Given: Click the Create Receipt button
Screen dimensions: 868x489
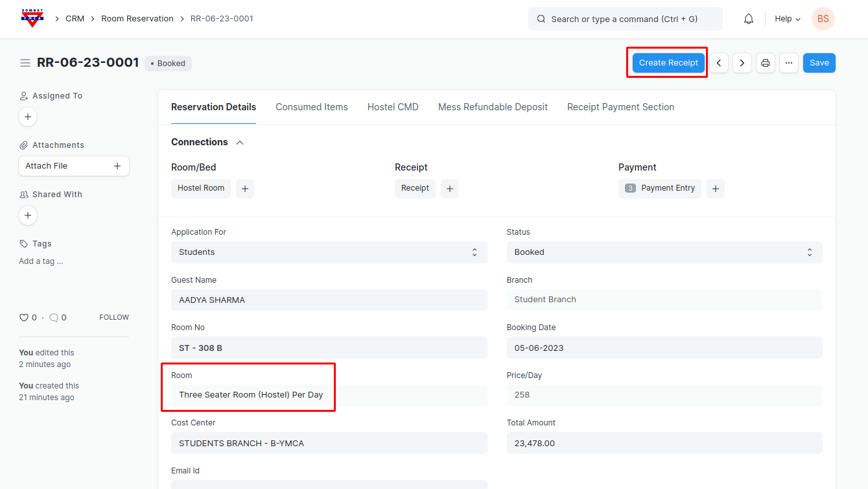Looking at the screenshot, I should [x=668, y=63].
